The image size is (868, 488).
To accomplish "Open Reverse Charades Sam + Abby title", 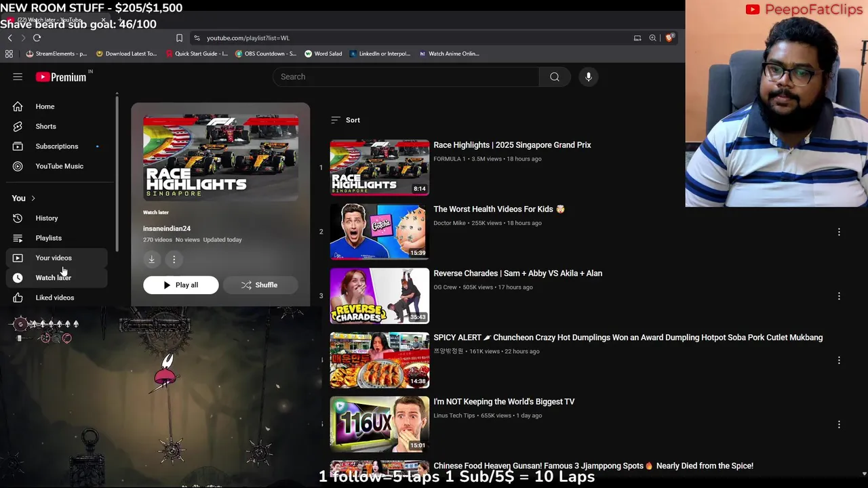I will (517, 273).
